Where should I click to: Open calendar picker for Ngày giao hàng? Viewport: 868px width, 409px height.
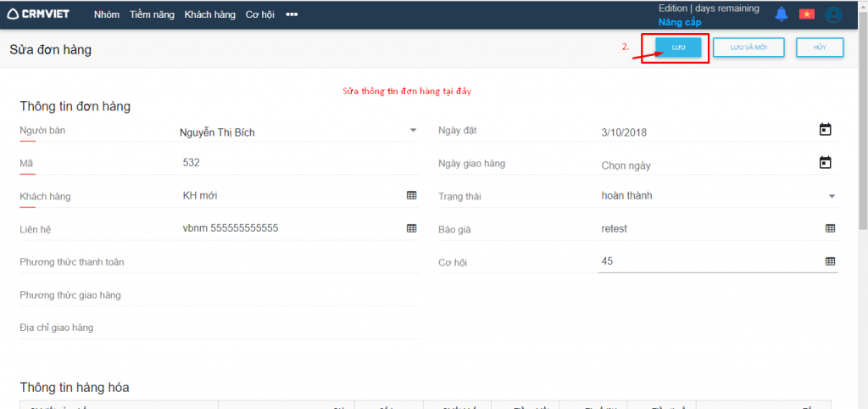[x=825, y=163]
